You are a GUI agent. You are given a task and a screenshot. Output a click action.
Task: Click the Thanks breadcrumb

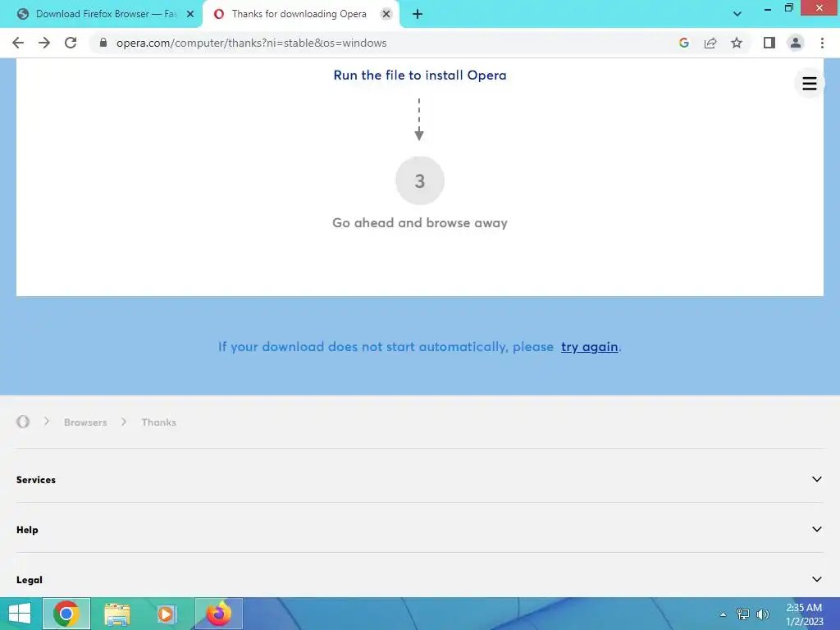point(158,422)
